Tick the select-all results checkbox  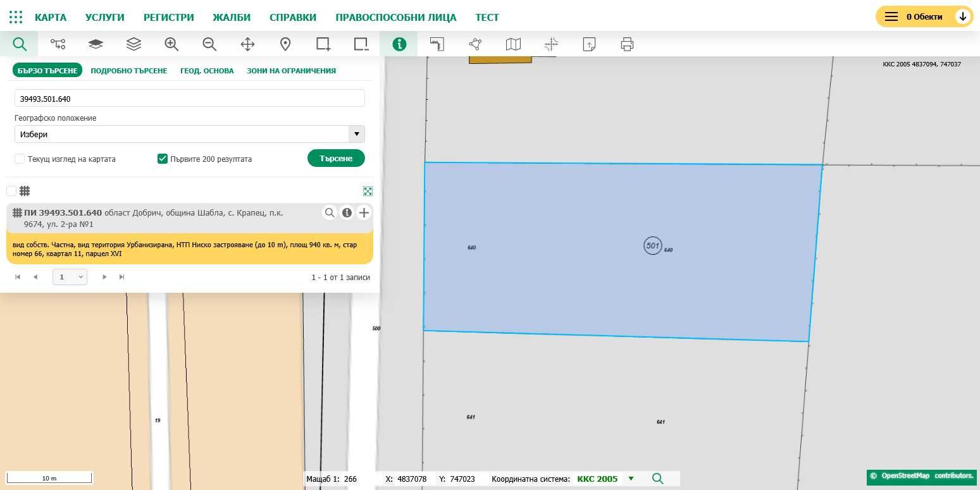tap(11, 191)
